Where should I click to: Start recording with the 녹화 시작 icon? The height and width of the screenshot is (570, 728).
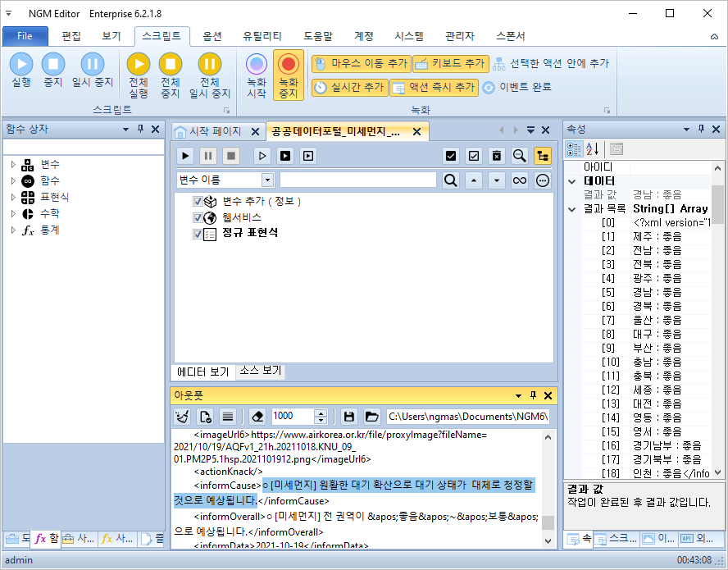[257, 64]
